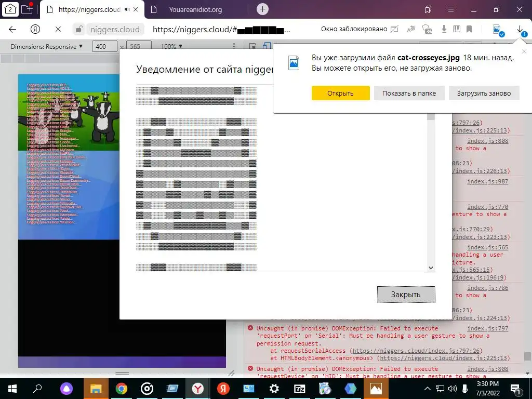Click the height field showing 565
Image resolution: width=532 pixels, height=399 pixels.
point(139,46)
